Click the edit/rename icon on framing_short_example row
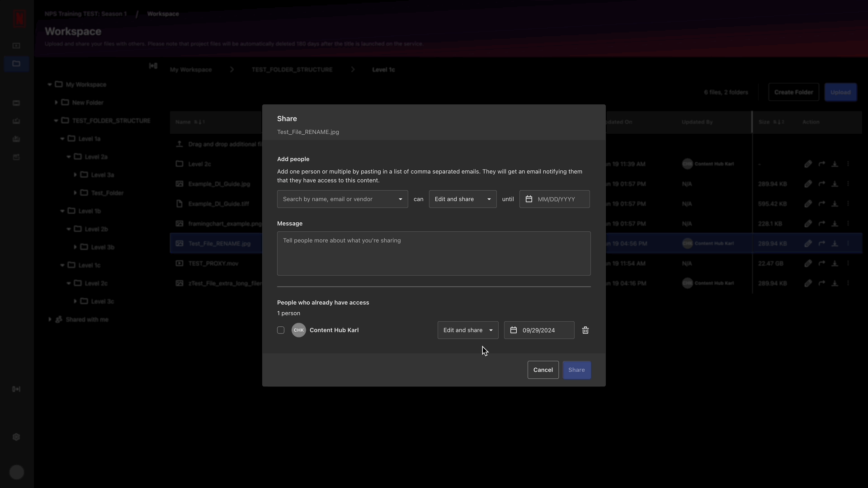Viewport: 868px width, 488px height. point(808,224)
